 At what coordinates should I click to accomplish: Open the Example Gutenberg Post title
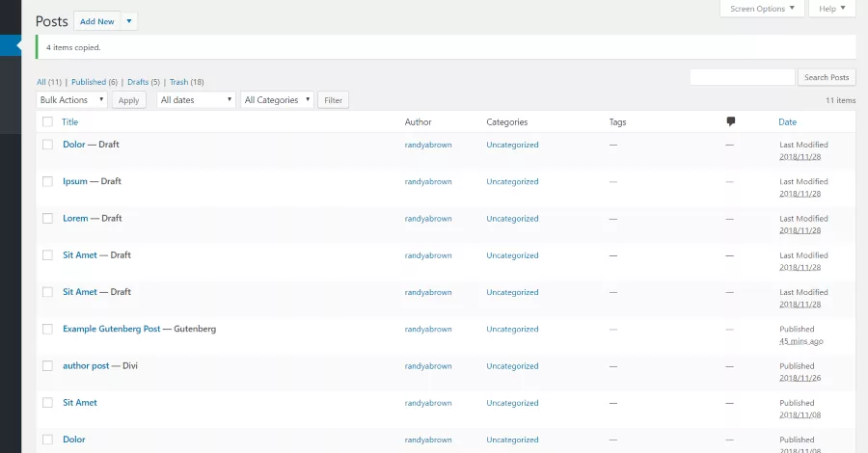coord(111,329)
